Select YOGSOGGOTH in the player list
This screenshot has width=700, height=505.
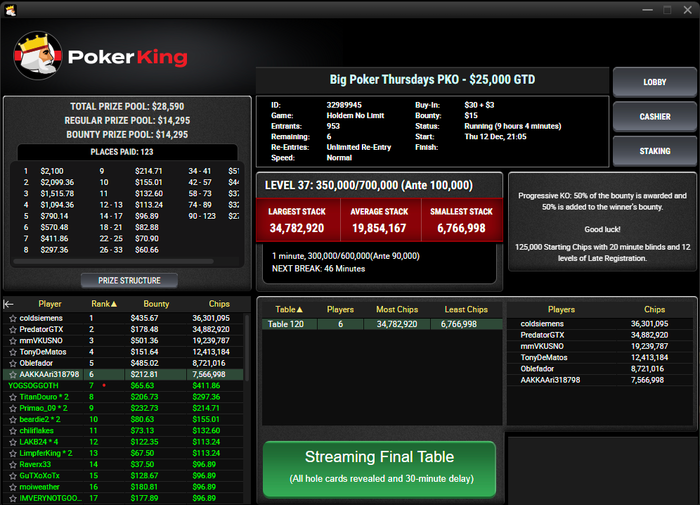click(33, 386)
